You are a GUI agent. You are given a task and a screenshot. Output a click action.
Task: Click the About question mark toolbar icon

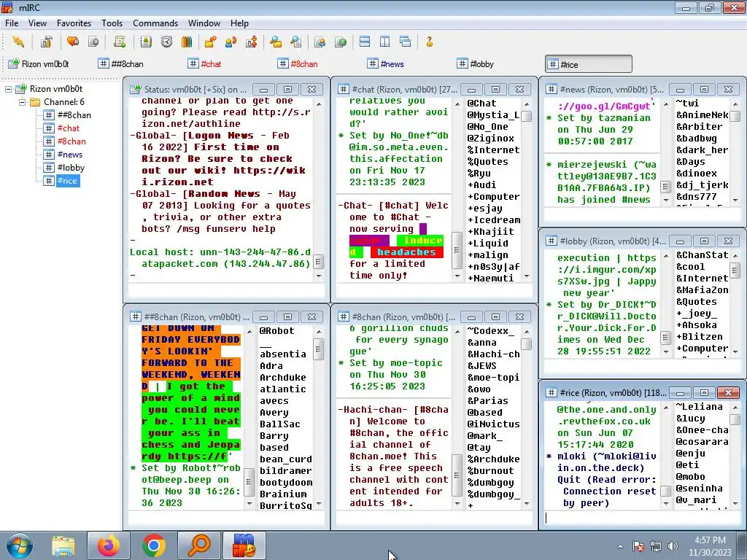click(x=429, y=42)
